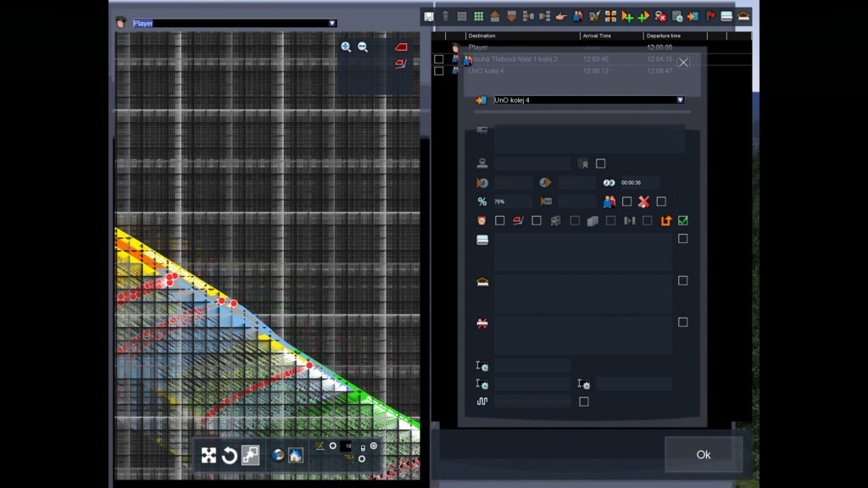Toggle checkbox beside the platform text area
This screenshot has width=868, height=488.
[683, 238]
